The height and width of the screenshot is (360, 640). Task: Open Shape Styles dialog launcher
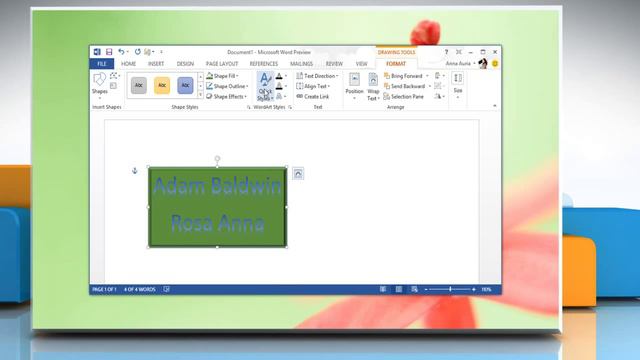point(249,107)
